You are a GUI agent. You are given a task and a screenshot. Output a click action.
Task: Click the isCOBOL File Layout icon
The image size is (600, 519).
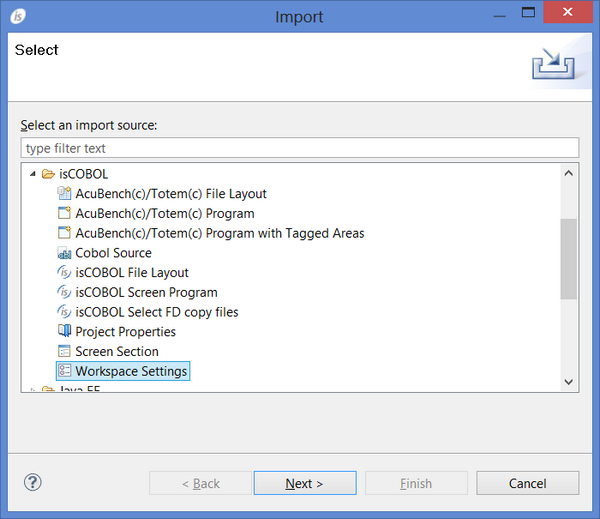click(x=65, y=273)
